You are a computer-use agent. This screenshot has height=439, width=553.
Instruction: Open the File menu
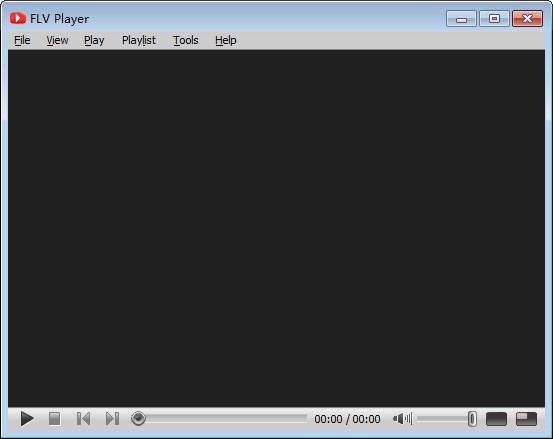[x=22, y=40]
